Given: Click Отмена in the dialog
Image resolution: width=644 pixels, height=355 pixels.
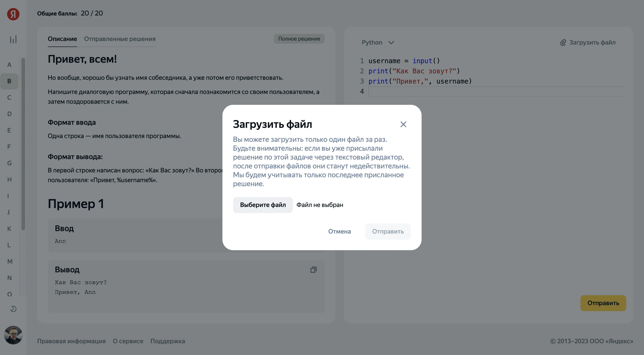Looking at the screenshot, I should [339, 231].
